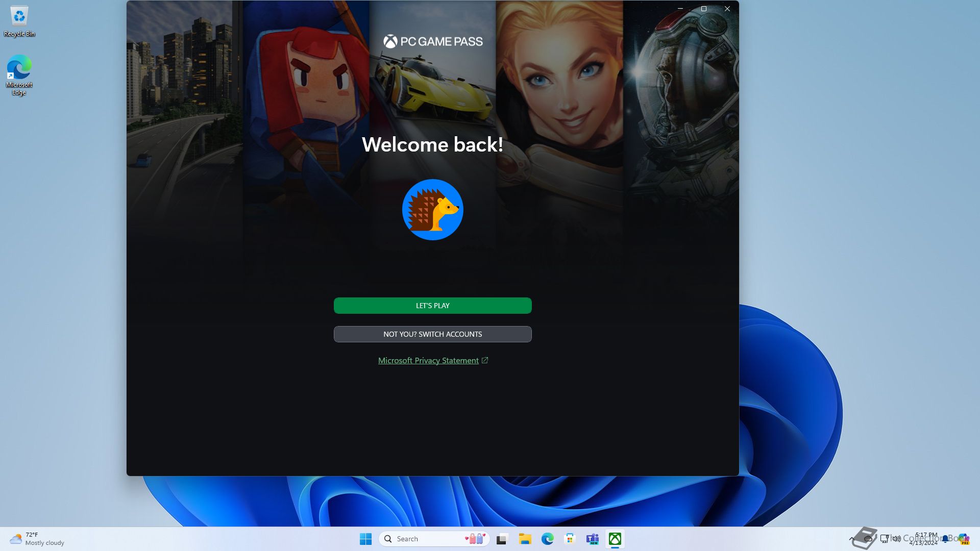Image resolution: width=980 pixels, height=551 pixels.
Task: Click the volume speaker tray icon
Action: point(896,539)
